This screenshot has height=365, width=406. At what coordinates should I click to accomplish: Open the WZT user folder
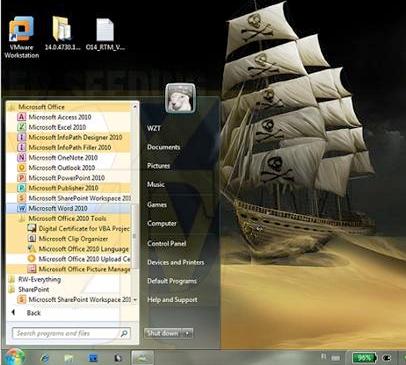[x=154, y=128]
